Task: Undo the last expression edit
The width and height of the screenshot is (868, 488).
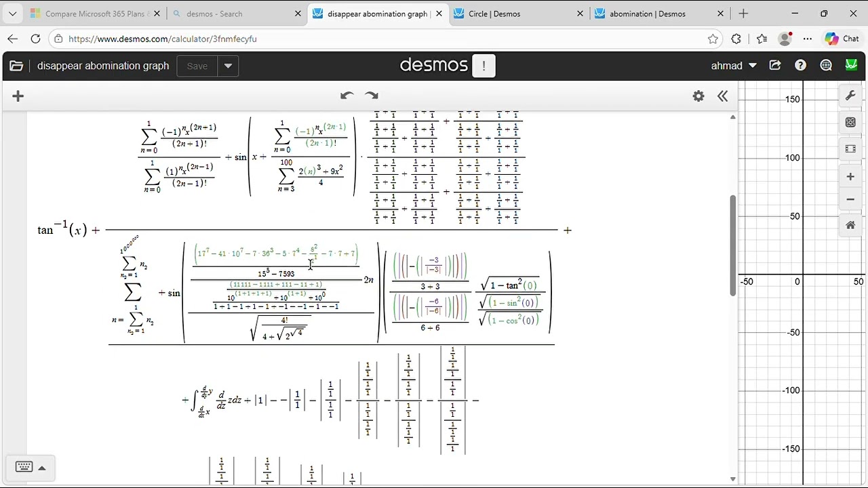Action: tap(347, 96)
